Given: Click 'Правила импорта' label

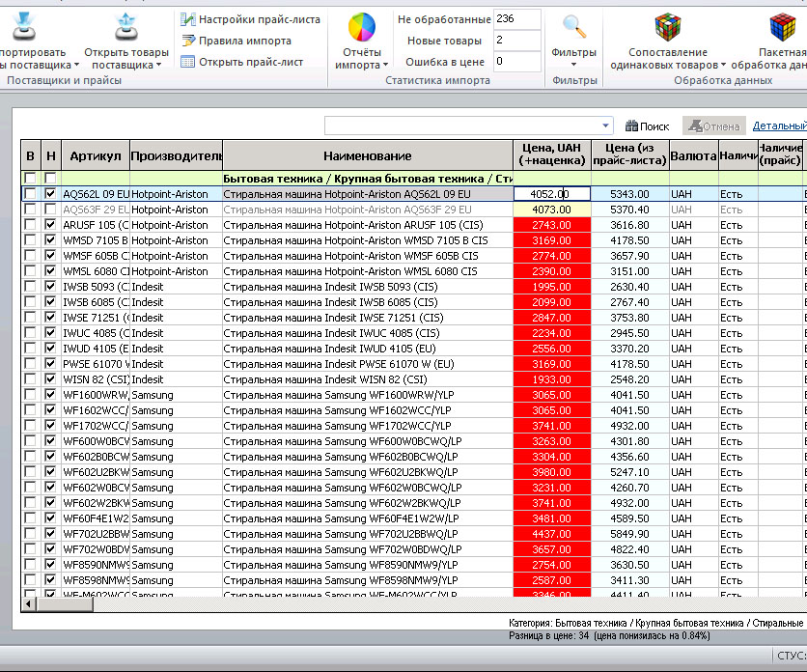Looking at the screenshot, I should click(245, 41).
